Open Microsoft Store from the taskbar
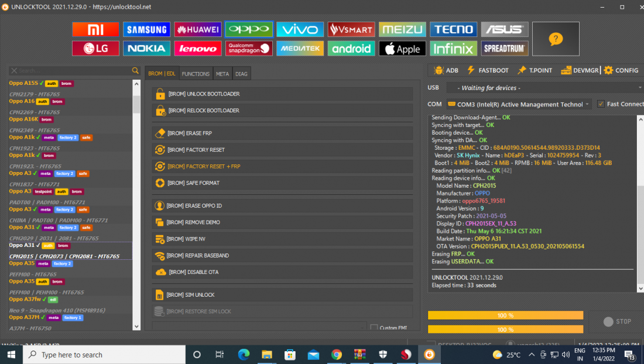 click(x=290, y=355)
